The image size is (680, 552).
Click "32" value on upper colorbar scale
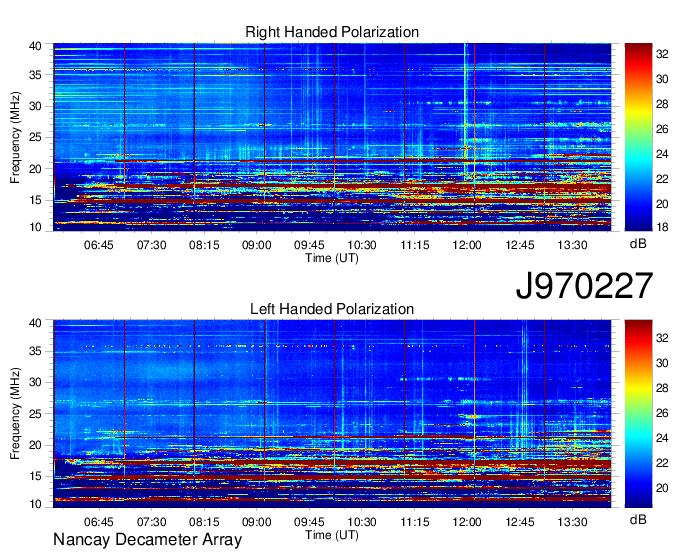[x=662, y=54]
